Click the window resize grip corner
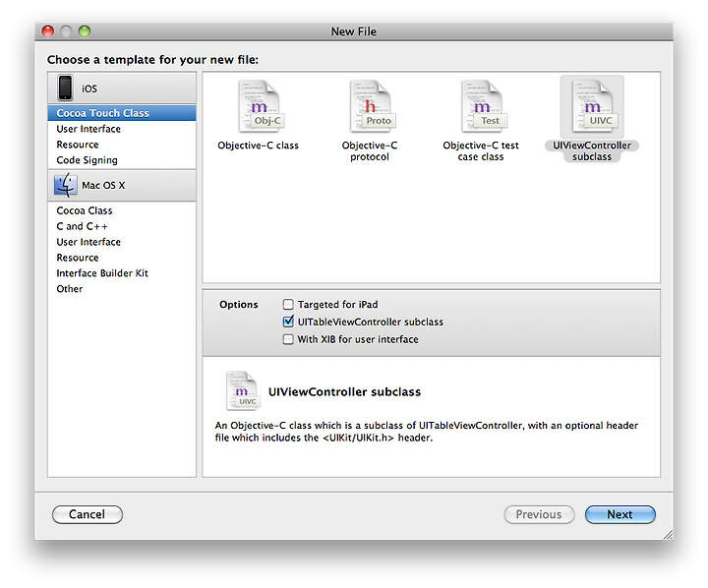 pos(668,535)
